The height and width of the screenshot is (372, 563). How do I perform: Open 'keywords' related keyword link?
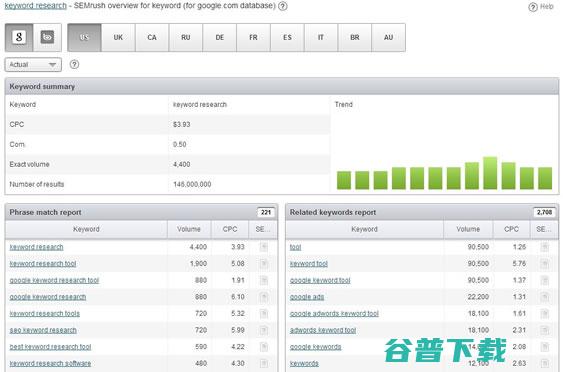[x=304, y=363]
